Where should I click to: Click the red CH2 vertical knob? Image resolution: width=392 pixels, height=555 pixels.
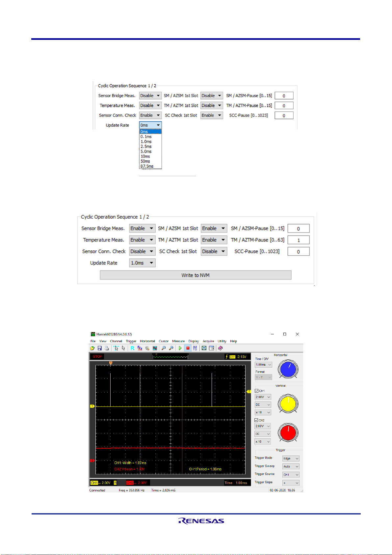pos(288,432)
